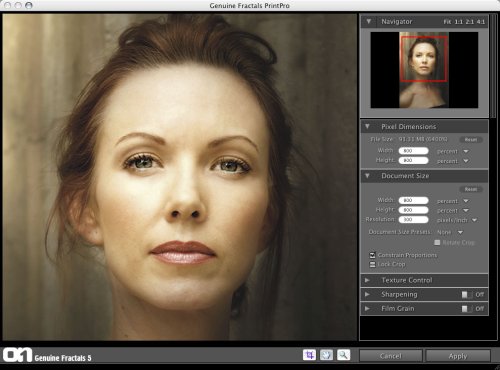Image resolution: width=500 pixels, height=370 pixels.
Task: Click the Genuine Fractals 5 footer label
Action: point(63,358)
